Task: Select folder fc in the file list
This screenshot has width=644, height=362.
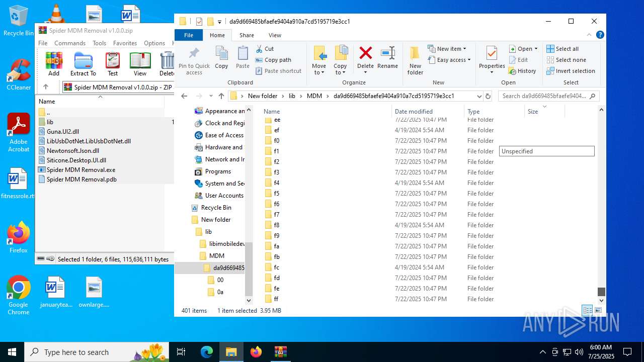Action: pos(277,267)
